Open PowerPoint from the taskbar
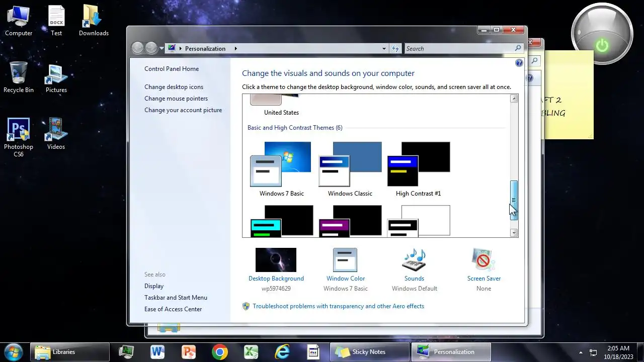 click(189, 352)
